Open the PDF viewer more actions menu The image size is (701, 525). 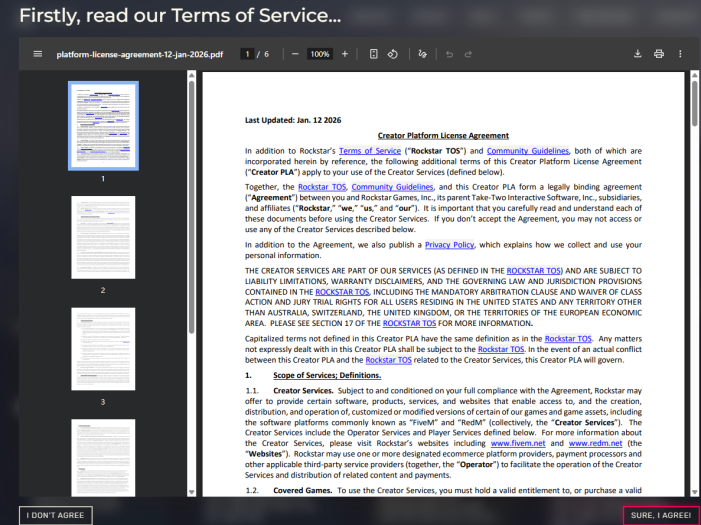click(680, 54)
